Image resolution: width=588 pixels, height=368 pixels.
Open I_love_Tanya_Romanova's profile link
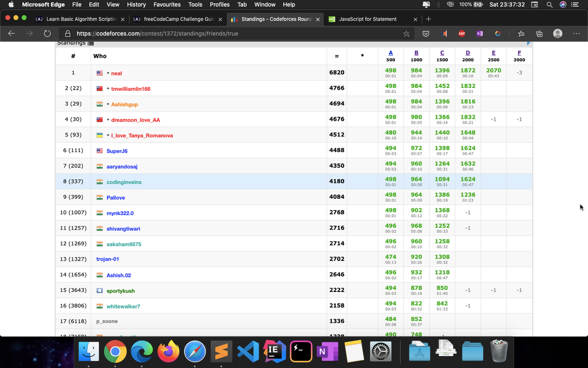tap(142, 135)
